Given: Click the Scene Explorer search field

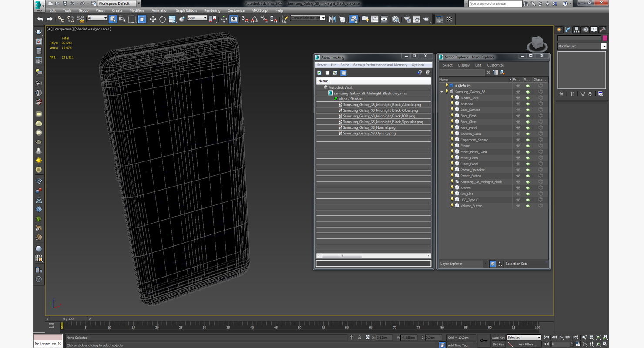Looking at the screenshot, I should (462, 73).
